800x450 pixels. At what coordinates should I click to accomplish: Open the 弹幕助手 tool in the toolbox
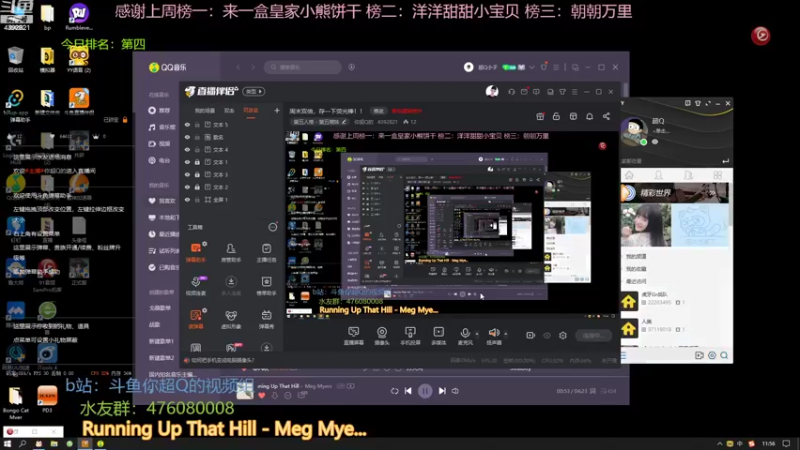[x=196, y=252]
